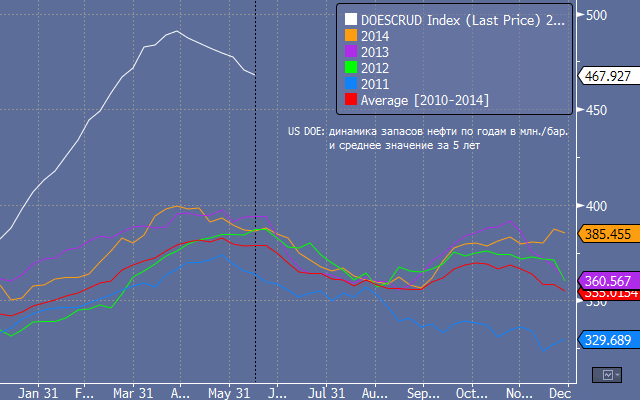This screenshot has width=640, height=400.
Task: Click the chart style icon in bottom-right corner
Action: tap(606, 374)
